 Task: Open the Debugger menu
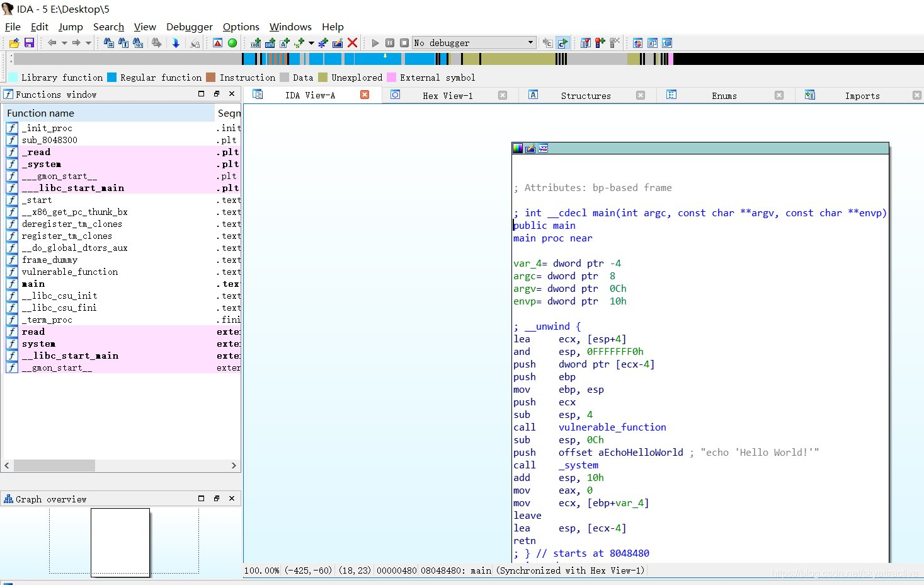click(189, 26)
